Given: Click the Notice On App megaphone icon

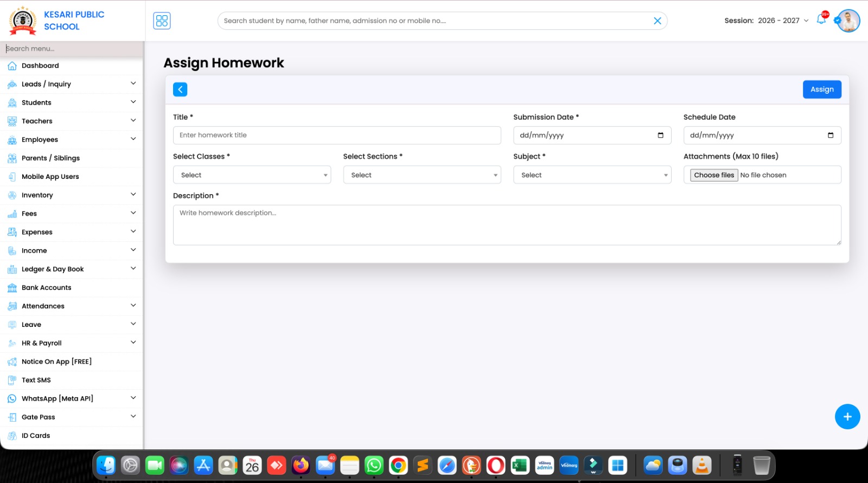Looking at the screenshot, I should pyautogui.click(x=12, y=362).
